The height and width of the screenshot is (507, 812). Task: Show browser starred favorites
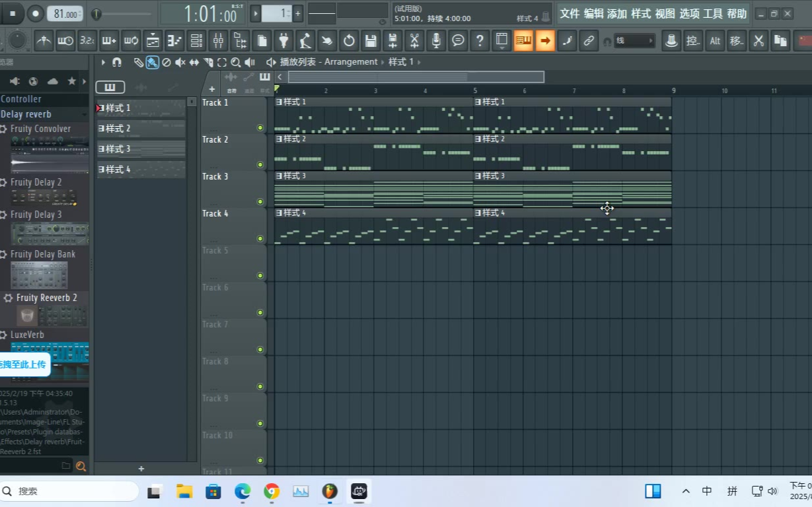click(x=71, y=81)
